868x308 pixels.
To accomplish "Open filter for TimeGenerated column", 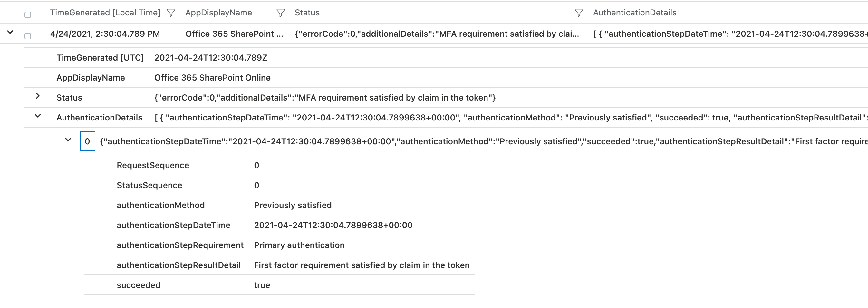I will click(x=171, y=13).
